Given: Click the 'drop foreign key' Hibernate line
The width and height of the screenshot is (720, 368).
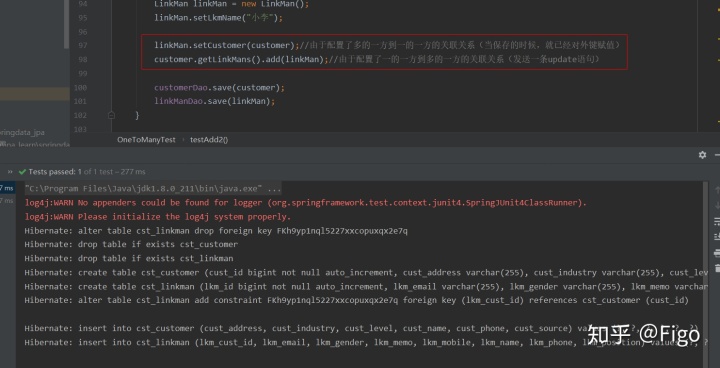Looking at the screenshot, I should (x=216, y=231).
